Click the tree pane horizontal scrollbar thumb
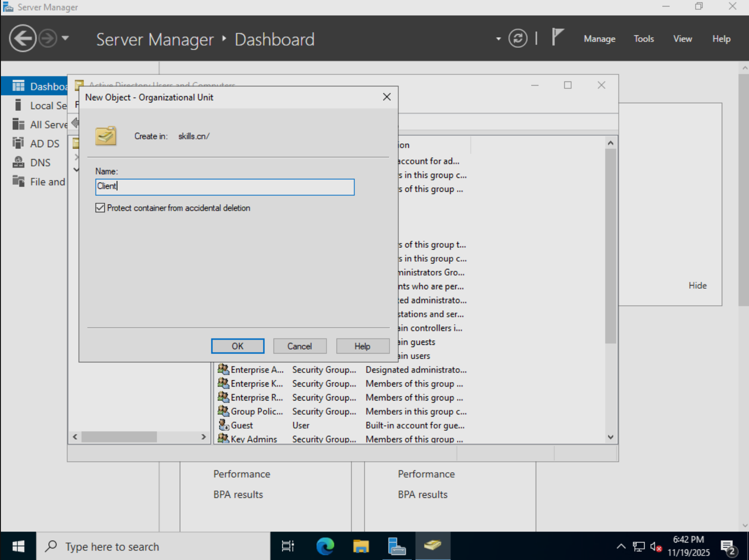The image size is (749, 560). (119, 437)
